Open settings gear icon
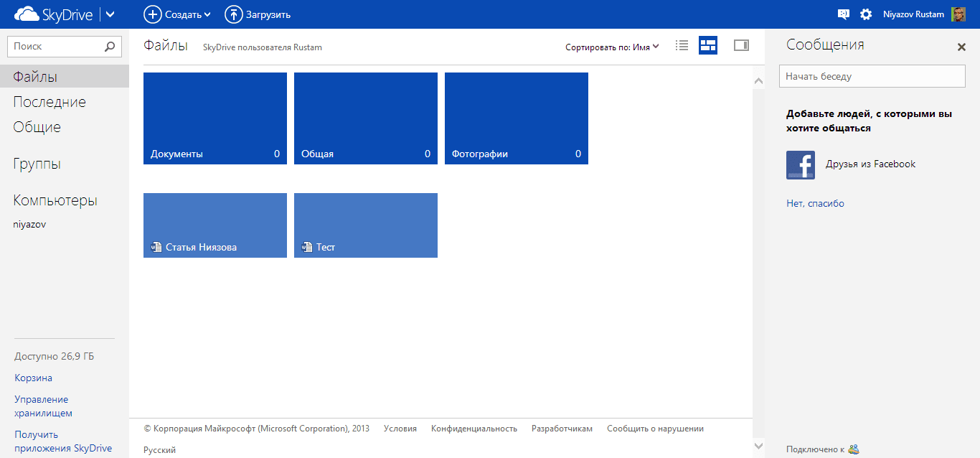Screen dimensions: 980x458 pyautogui.click(x=866, y=14)
